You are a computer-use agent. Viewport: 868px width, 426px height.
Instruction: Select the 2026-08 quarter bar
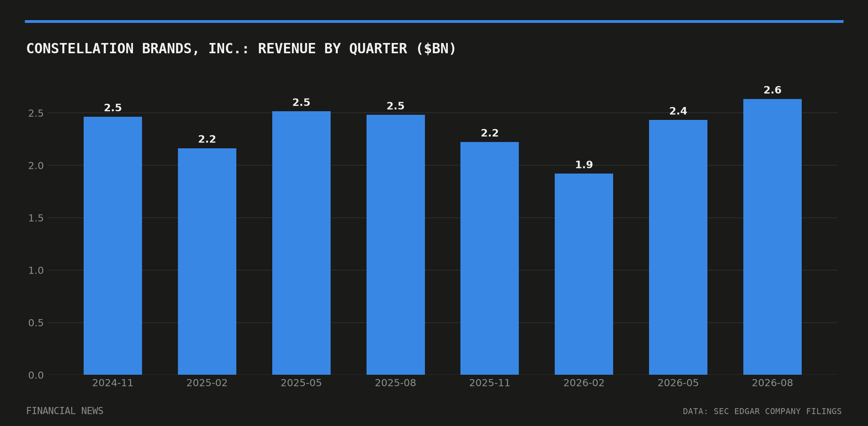coord(773,237)
